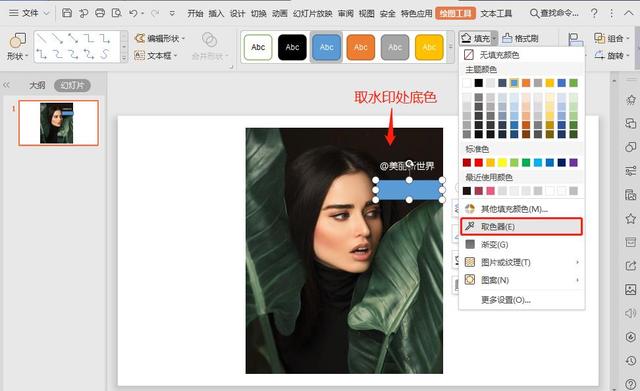
Task: Pick the red standard color swatch
Action: [479, 162]
